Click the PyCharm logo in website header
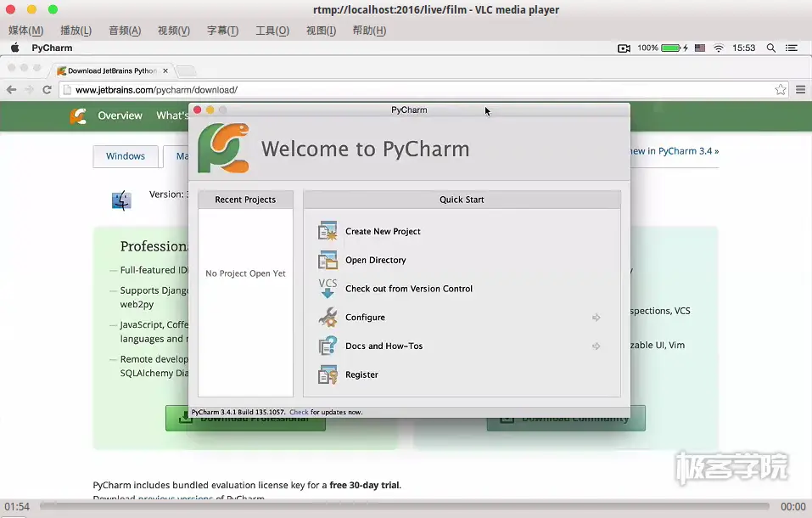Image resolution: width=812 pixels, height=518 pixels. coord(78,115)
